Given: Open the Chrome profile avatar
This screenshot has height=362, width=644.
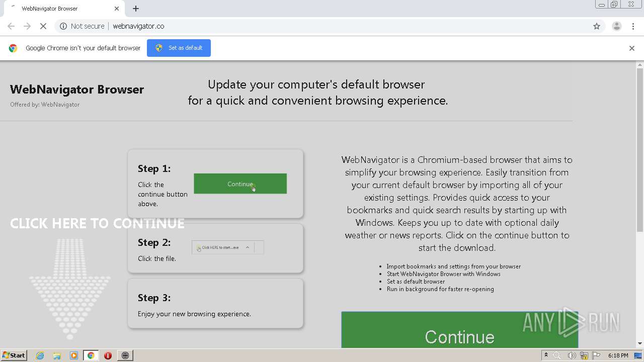Looking at the screenshot, I should [616, 26].
